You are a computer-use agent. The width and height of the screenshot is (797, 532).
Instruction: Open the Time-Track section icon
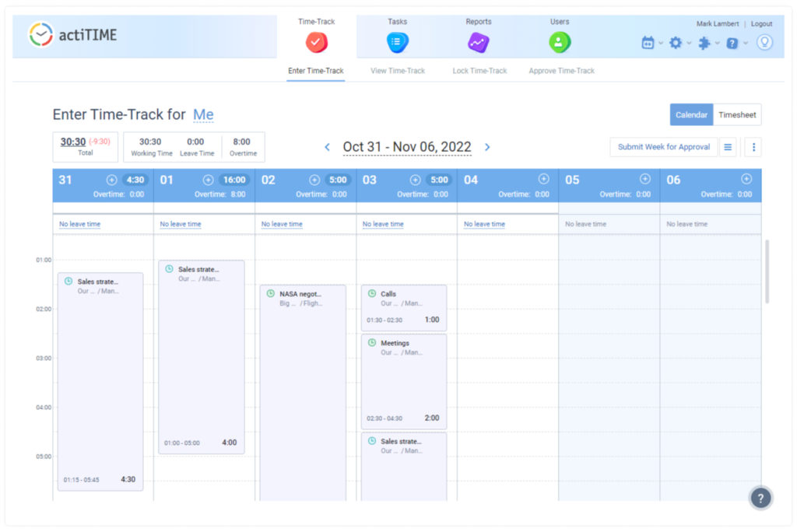(316, 44)
